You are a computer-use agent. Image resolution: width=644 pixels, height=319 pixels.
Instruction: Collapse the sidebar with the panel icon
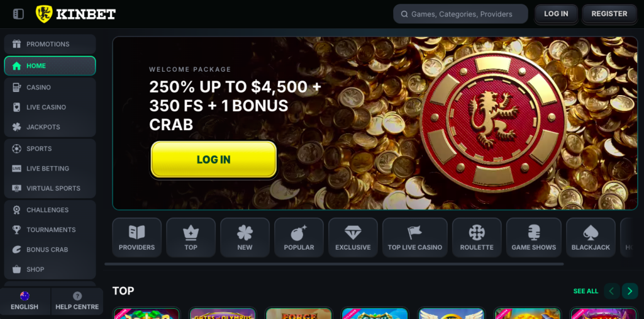click(18, 14)
